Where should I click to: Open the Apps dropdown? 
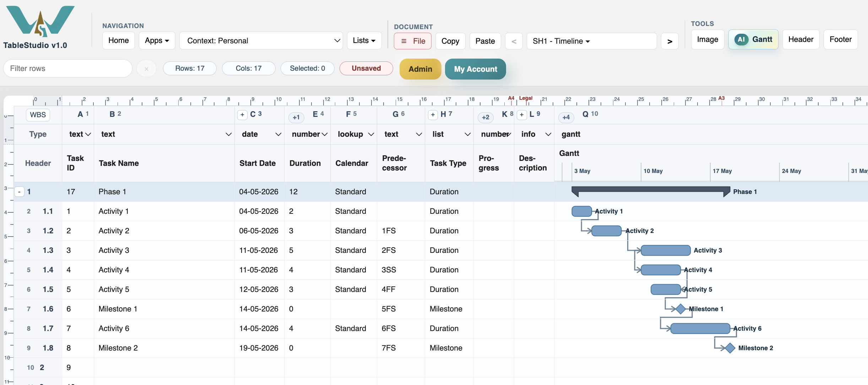157,40
